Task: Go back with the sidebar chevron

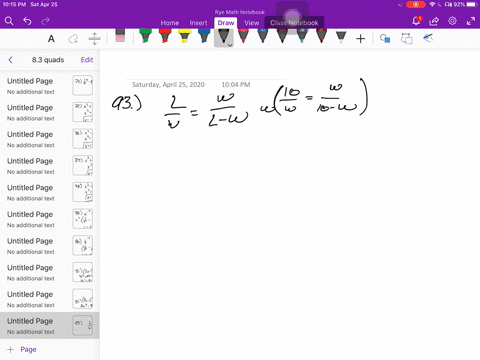Action: (10, 60)
